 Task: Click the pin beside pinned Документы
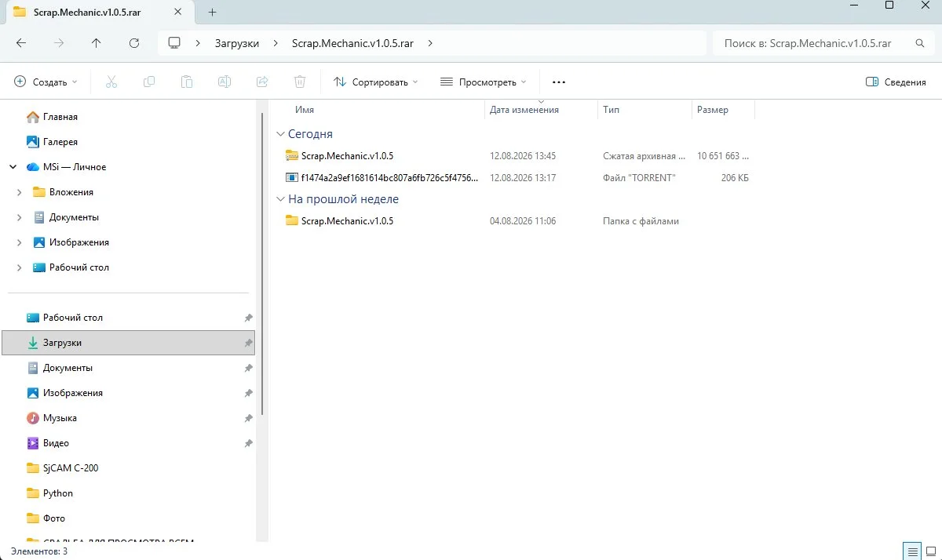tap(248, 368)
